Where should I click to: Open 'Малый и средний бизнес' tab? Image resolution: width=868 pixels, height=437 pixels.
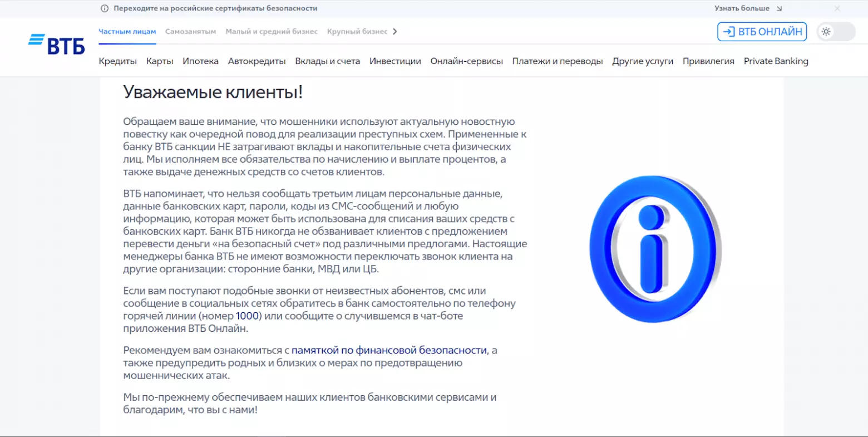(272, 32)
